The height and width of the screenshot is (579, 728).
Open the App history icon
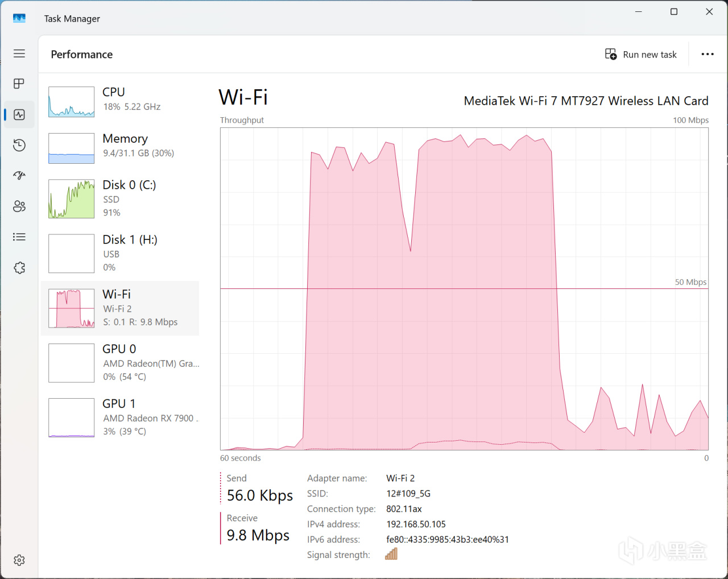coord(19,145)
